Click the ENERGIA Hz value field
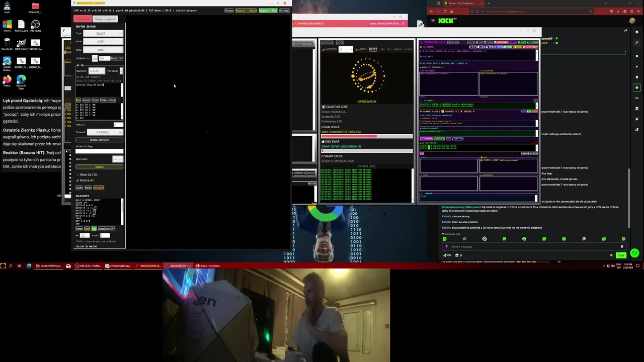The image size is (644, 362). click(104, 58)
